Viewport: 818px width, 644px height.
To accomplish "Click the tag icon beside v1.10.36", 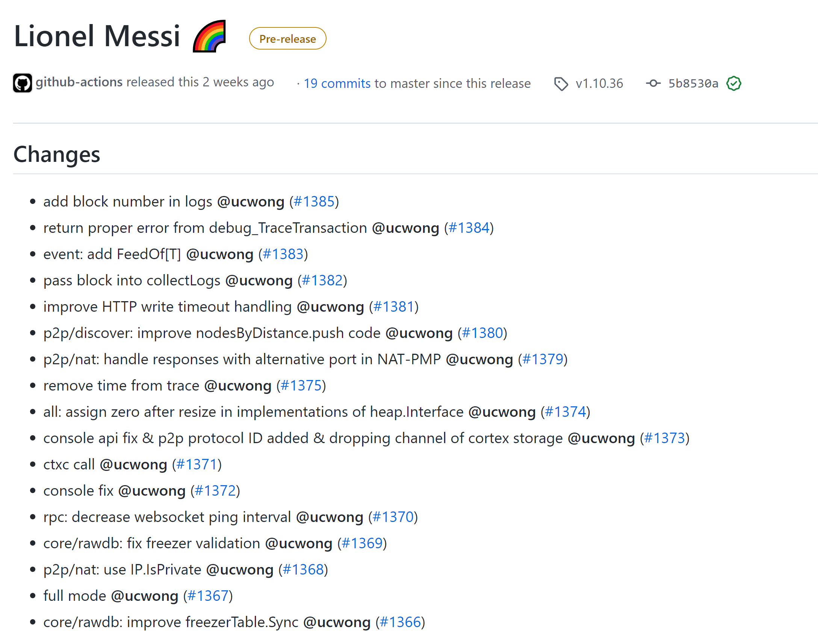I will tap(561, 83).
